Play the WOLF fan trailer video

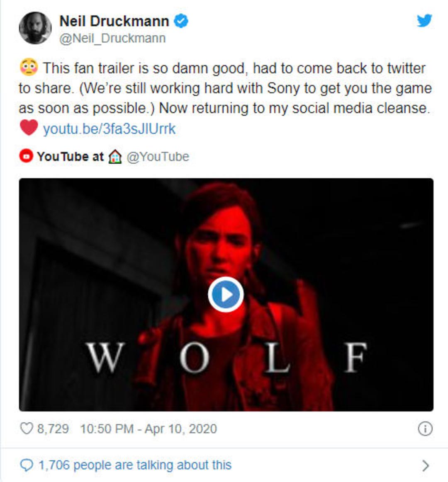226,294
